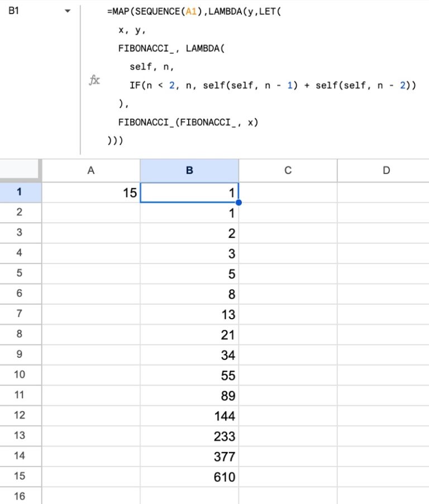Select row 1 header

tap(20, 192)
